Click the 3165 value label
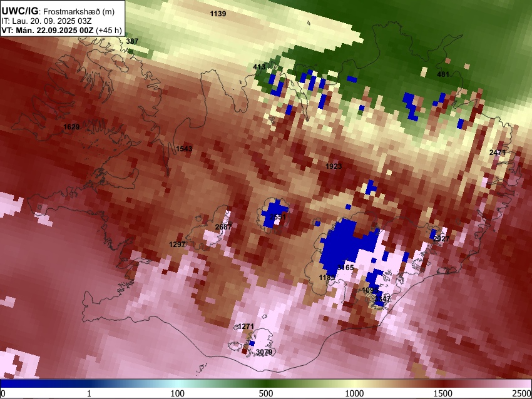The height and width of the screenshot is (399, 532). click(x=345, y=268)
